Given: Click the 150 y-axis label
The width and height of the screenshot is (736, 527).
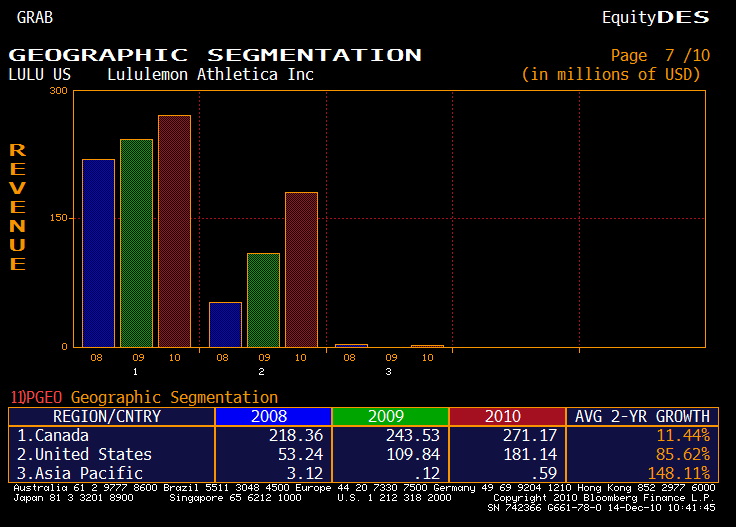Looking at the screenshot, I should click(59, 218).
